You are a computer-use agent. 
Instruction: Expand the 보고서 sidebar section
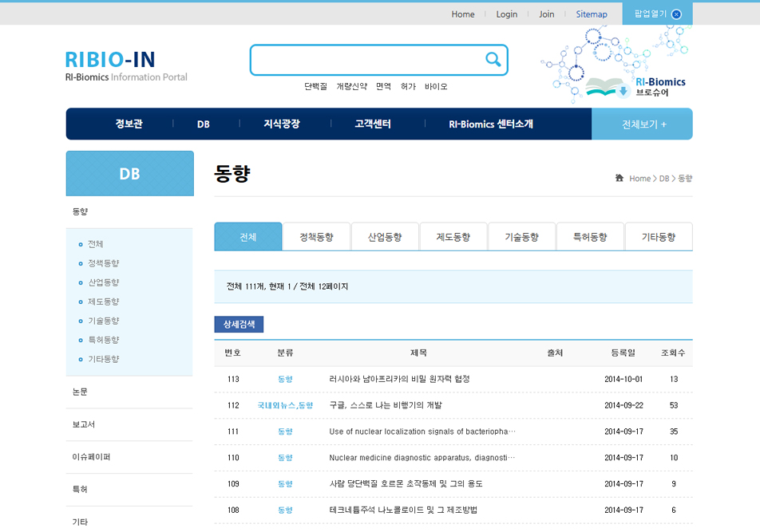tap(84, 424)
